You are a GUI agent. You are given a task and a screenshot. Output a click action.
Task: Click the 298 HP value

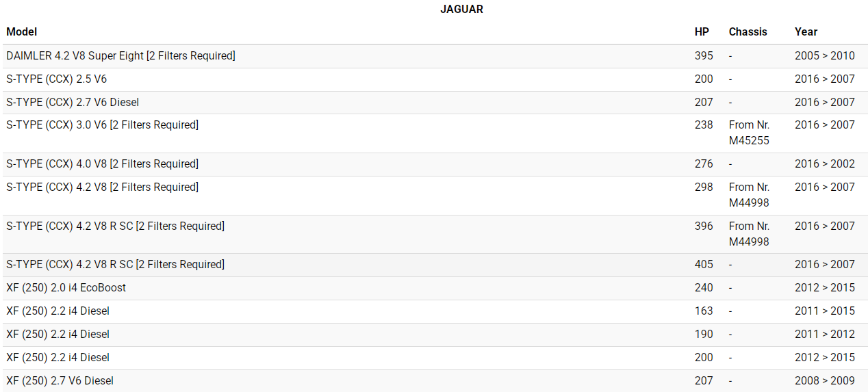coord(704,187)
